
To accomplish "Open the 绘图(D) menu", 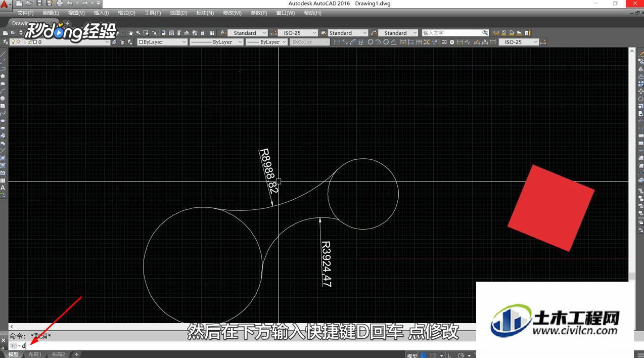I will click(x=178, y=13).
